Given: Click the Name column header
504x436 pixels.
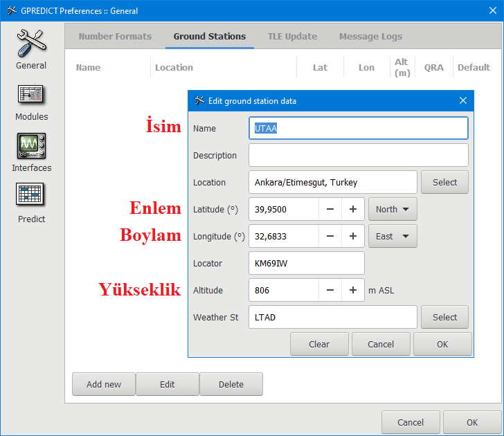Looking at the screenshot, I should coord(88,67).
